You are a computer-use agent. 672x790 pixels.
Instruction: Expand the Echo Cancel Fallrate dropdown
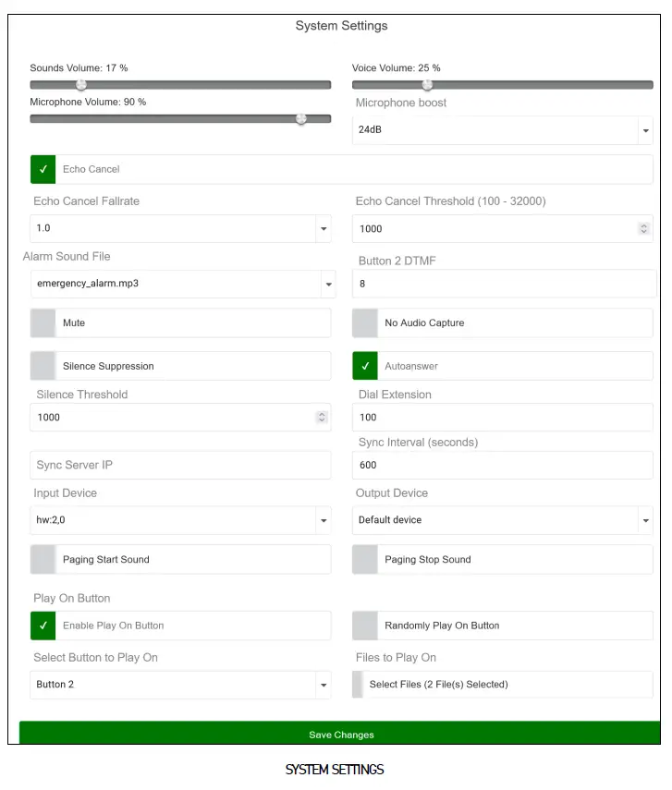[x=324, y=228]
